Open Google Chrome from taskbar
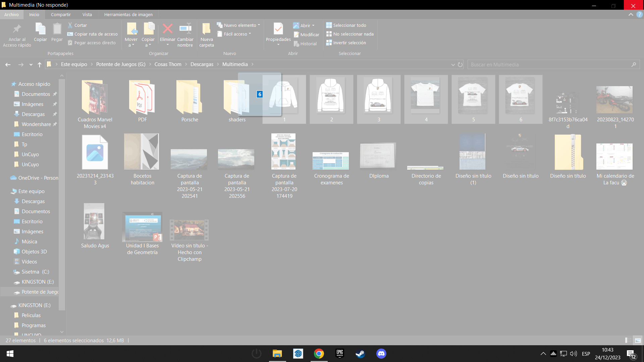Screen dimensions: 644x362 (x=319, y=354)
